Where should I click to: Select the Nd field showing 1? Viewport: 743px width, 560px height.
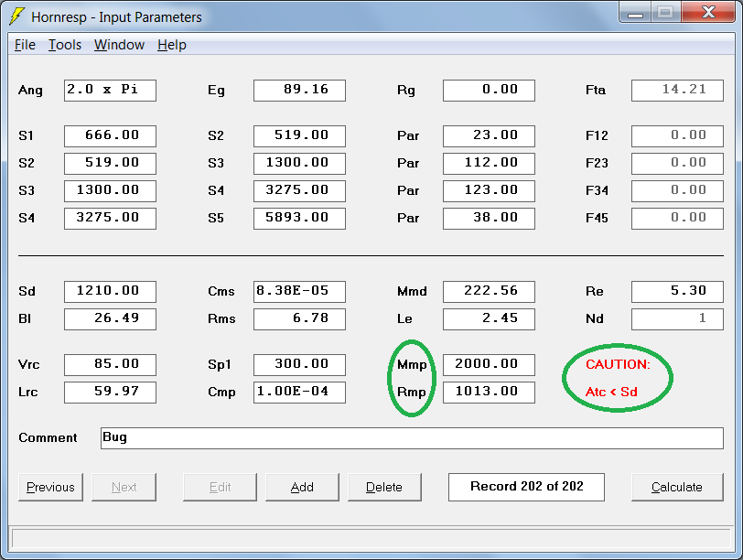(x=677, y=319)
